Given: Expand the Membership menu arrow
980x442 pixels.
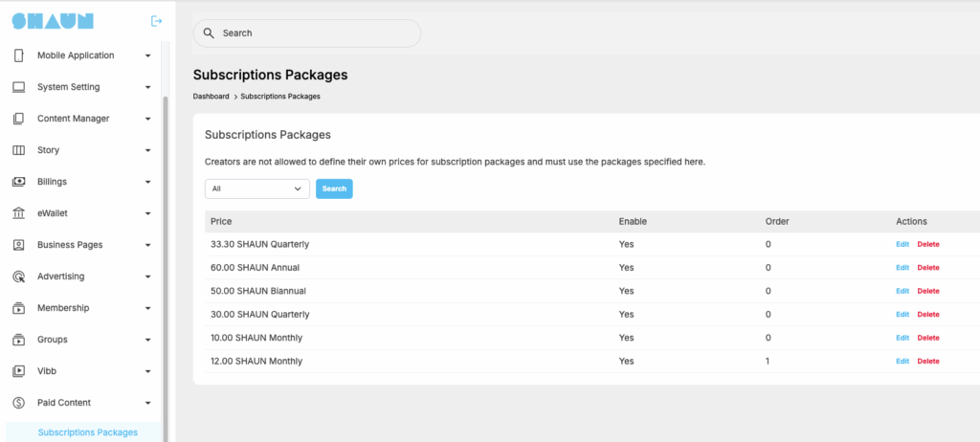Looking at the screenshot, I should (148, 308).
